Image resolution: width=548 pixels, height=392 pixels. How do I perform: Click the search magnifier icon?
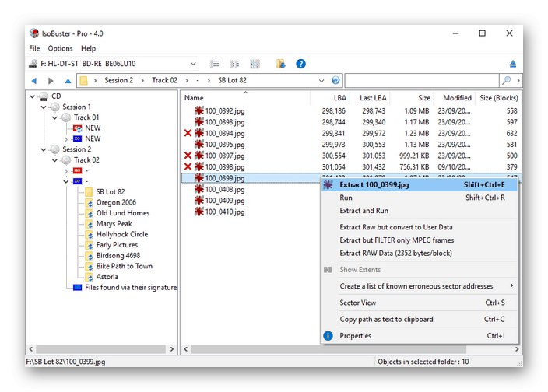tap(506, 80)
